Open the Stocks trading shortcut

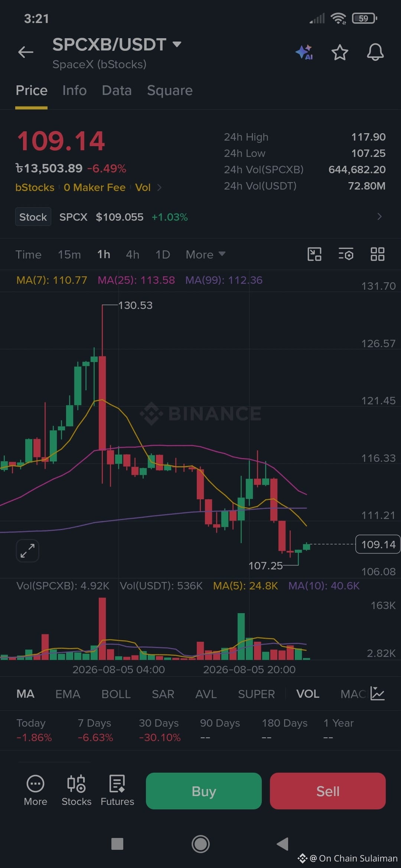click(x=76, y=790)
